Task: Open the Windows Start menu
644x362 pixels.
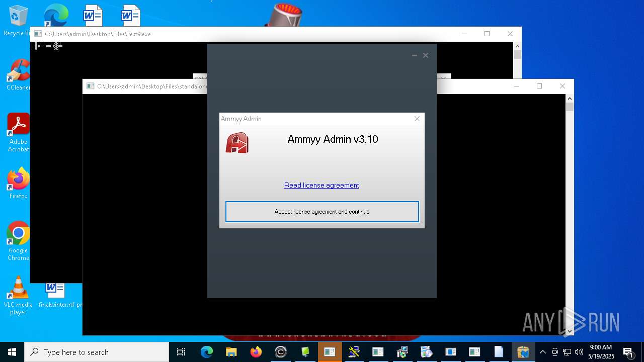Action: tap(12, 352)
